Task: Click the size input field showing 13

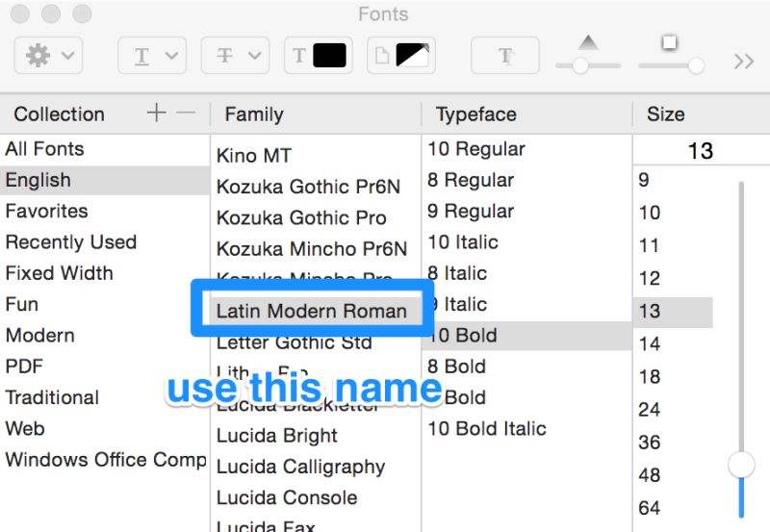Action: point(702,150)
